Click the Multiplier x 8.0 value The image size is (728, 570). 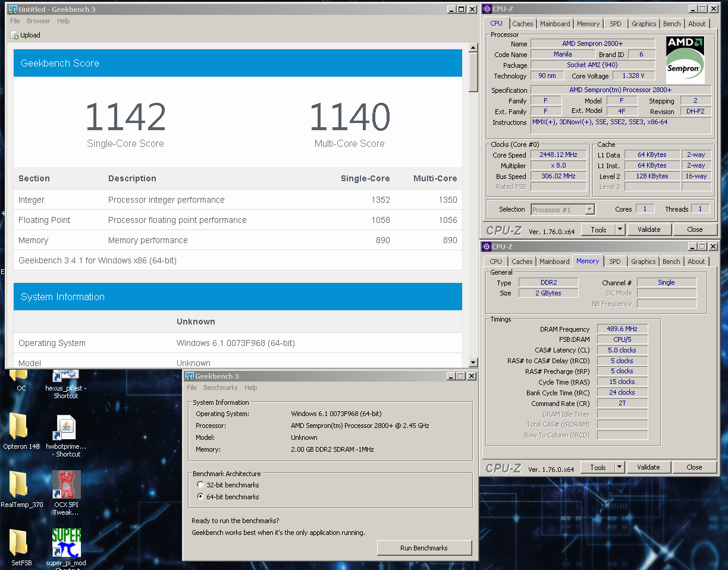tap(558, 165)
